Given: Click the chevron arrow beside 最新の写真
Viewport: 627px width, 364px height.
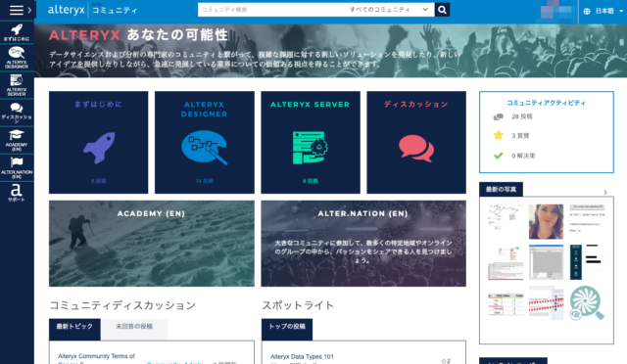Looking at the screenshot, I should point(605,192).
